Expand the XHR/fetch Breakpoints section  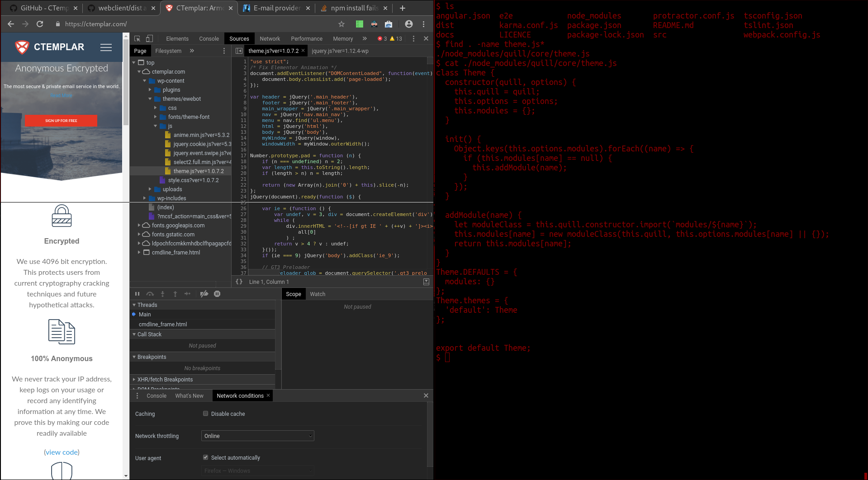point(134,380)
